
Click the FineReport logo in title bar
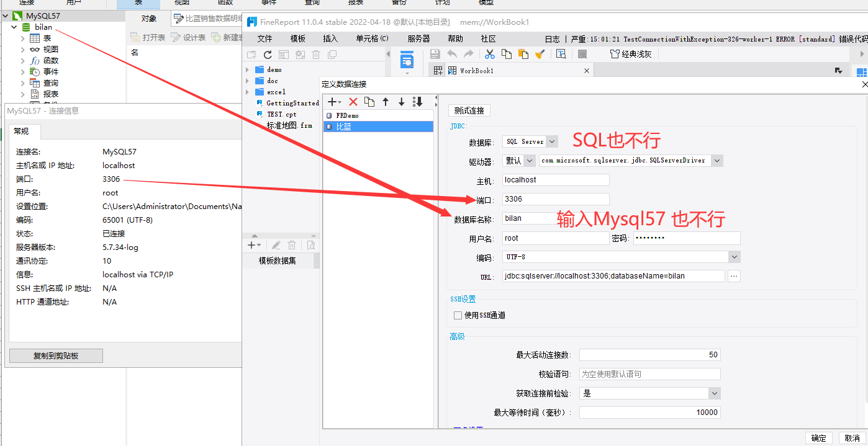point(252,22)
